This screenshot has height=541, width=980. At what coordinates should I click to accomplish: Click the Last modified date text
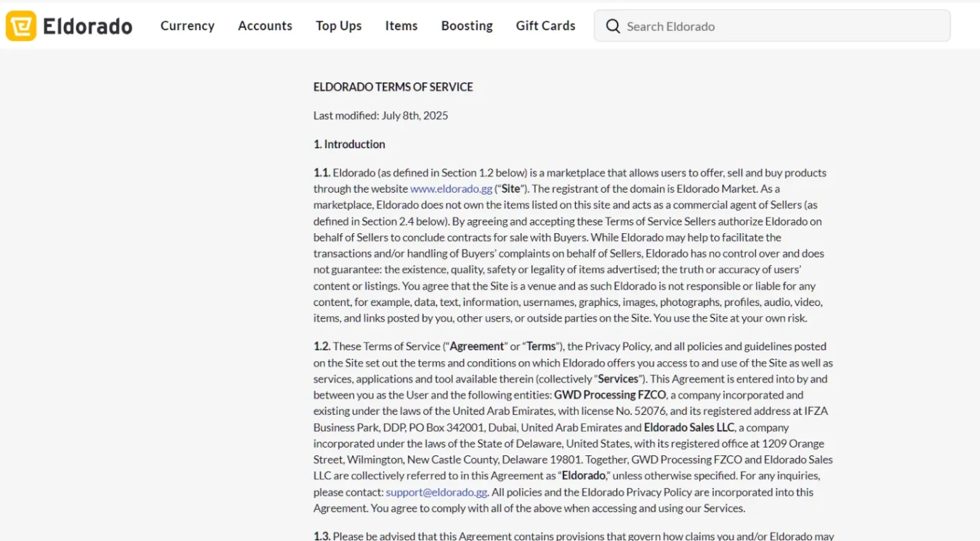pos(381,115)
